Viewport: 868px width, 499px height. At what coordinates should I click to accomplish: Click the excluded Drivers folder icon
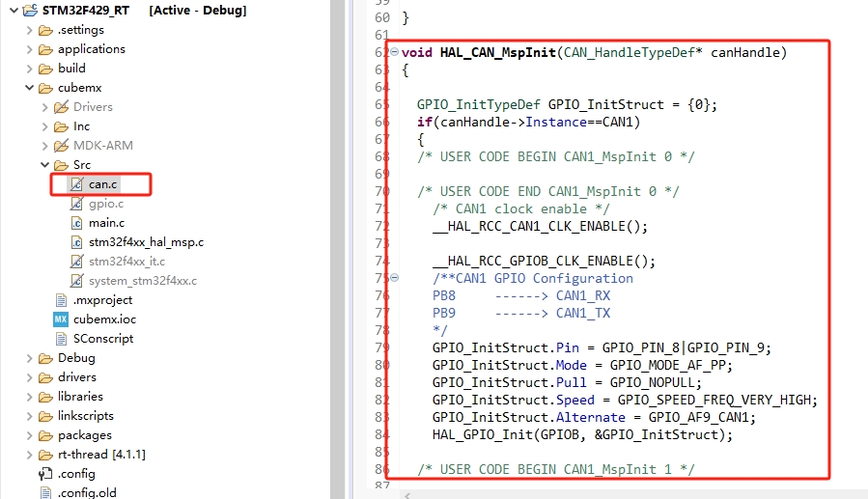(x=61, y=107)
